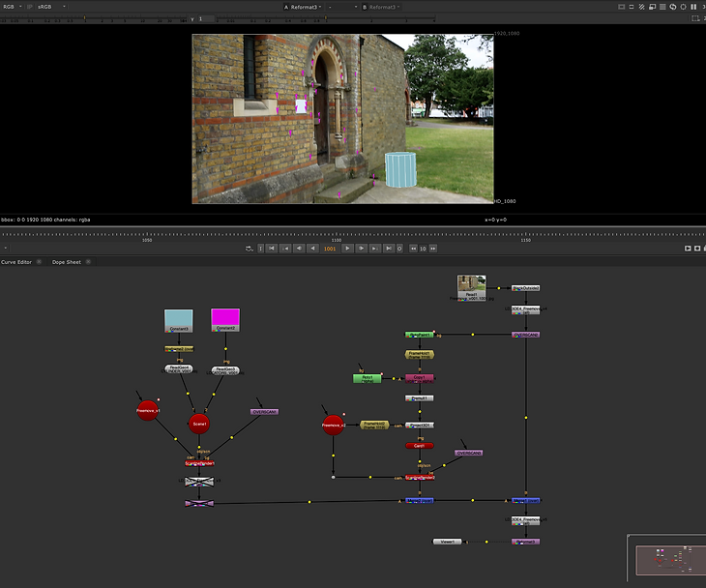The height and width of the screenshot is (588, 706).
Task: Close the Dope Sheet tab
Action: pyautogui.click(x=88, y=261)
